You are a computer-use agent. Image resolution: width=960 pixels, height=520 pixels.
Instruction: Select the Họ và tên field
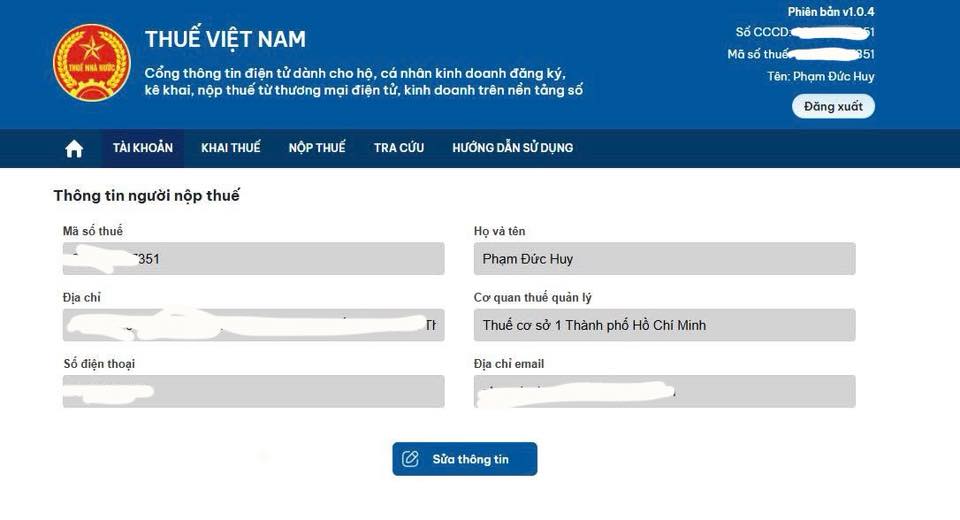[x=664, y=258]
